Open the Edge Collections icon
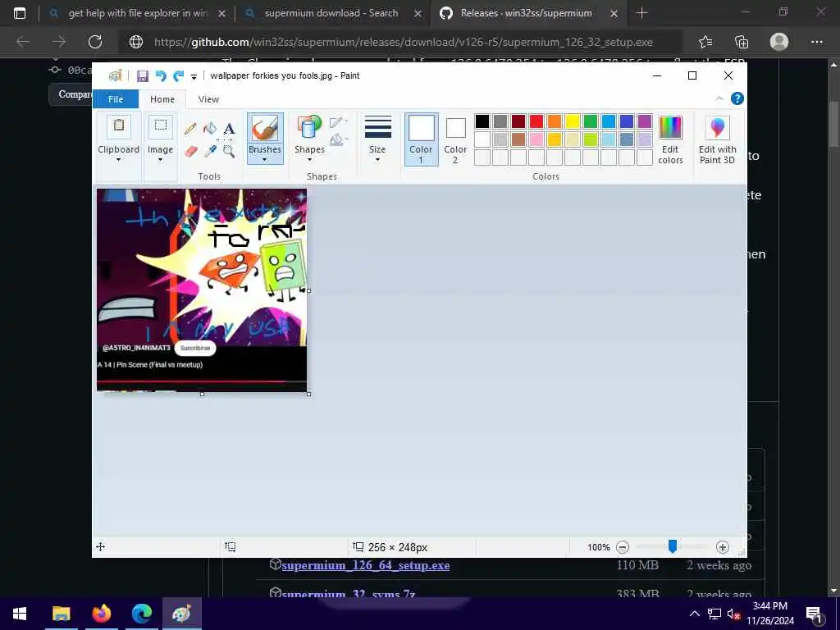The height and width of the screenshot is (630, 840). coord(742,42)
